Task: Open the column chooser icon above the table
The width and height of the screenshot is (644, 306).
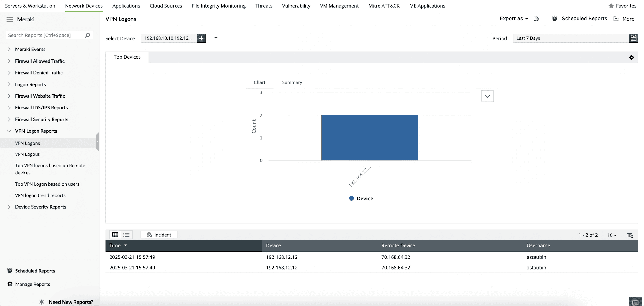Action: point(629,235)
